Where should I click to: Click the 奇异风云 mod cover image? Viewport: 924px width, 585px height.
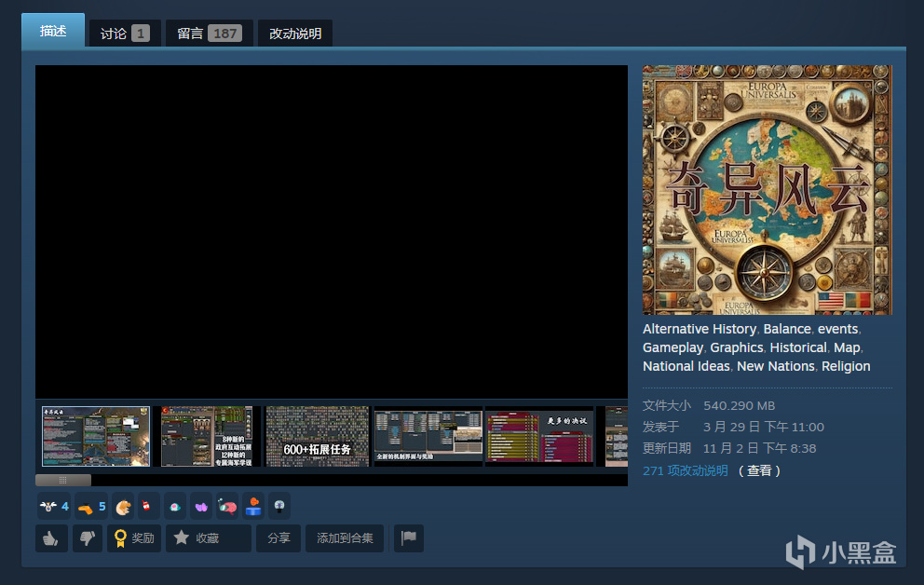click(768, 190)
